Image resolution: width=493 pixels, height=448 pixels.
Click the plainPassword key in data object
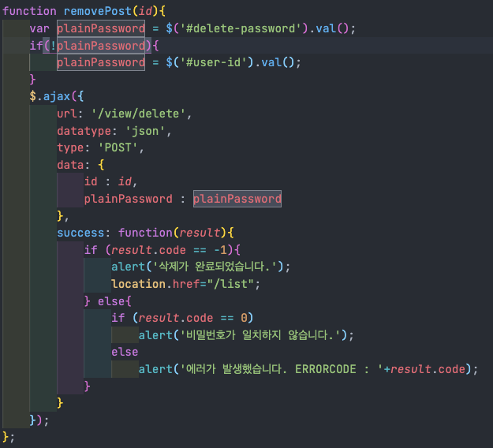[x=129, y=199]
